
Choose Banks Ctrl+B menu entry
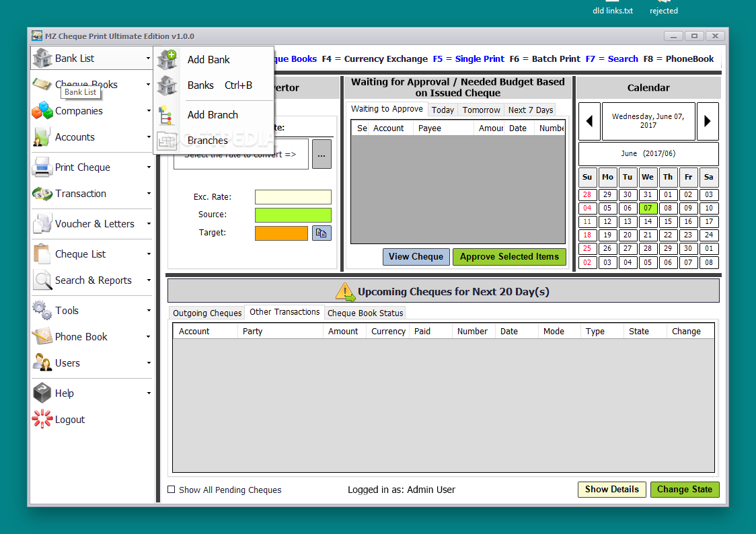pyautogui.click(x=214, y=85)
